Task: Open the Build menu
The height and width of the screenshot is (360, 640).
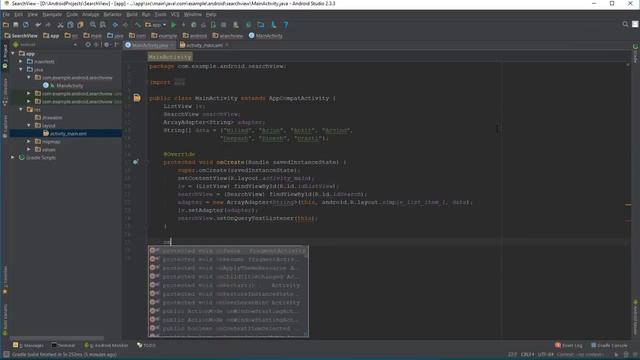Action: [x=132, y=14]
